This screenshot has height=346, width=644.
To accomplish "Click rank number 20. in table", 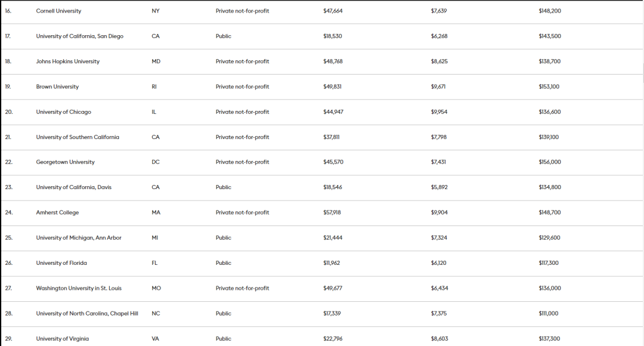I will pyautogui.click(x=8, y=112).
